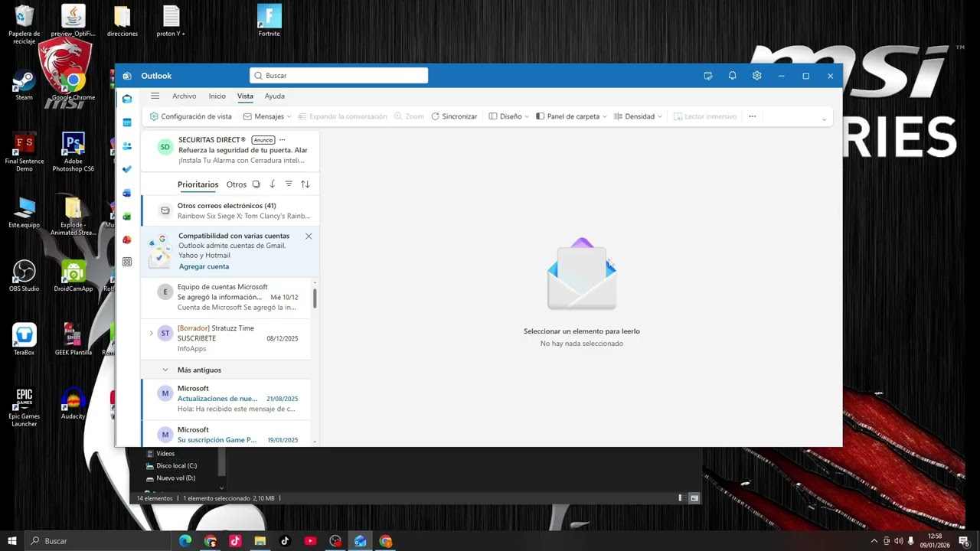Select the Vista ribbon tab
This screenshot has height=551, width=980.
pyautogui.click(x=245, y=96)
